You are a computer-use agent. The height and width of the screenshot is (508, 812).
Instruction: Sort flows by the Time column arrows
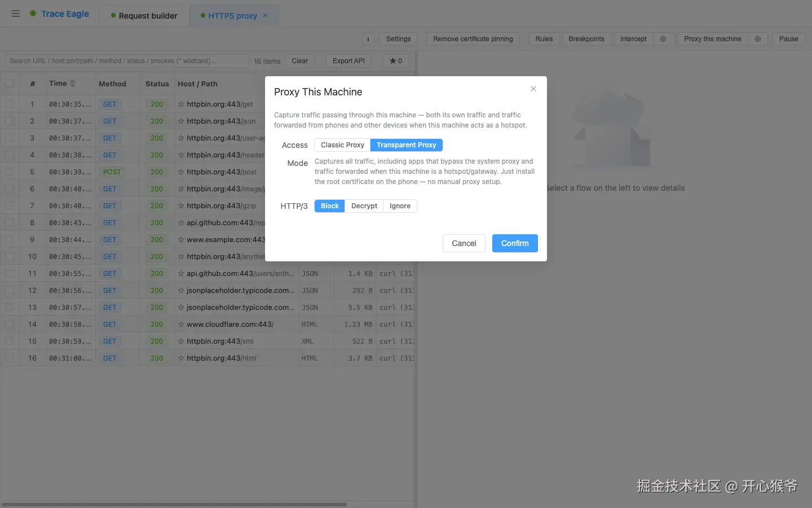tap(73, 84)
